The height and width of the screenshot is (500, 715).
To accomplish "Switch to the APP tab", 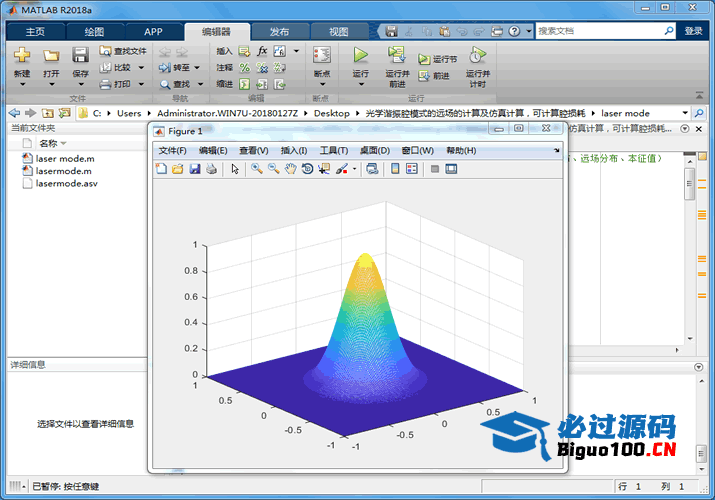I will [x=153, y=31].
